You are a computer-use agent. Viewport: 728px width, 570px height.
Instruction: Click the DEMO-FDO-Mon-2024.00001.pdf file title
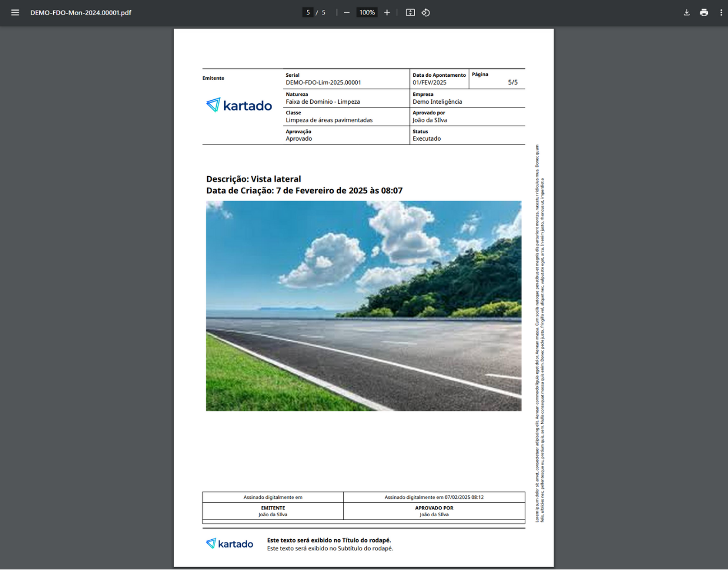81,12
